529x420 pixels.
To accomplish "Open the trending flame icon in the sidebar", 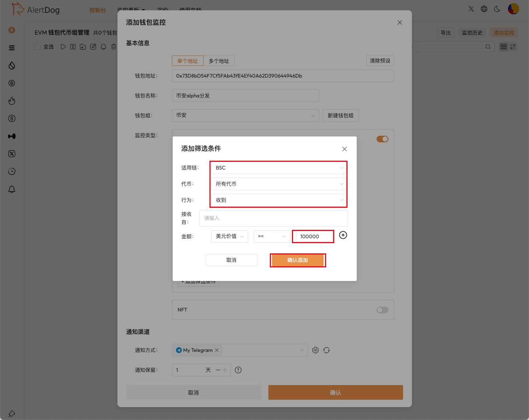I will pos(11,100).
